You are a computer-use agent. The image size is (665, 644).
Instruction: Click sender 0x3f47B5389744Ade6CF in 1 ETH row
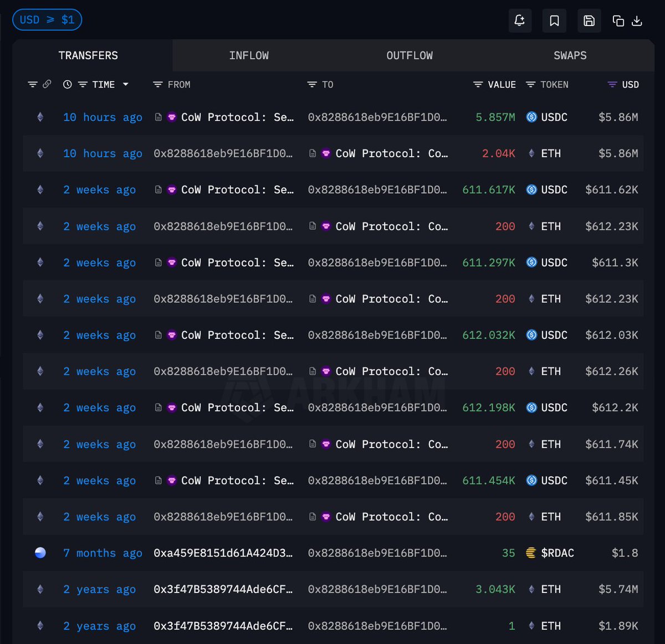pos(223,626)
